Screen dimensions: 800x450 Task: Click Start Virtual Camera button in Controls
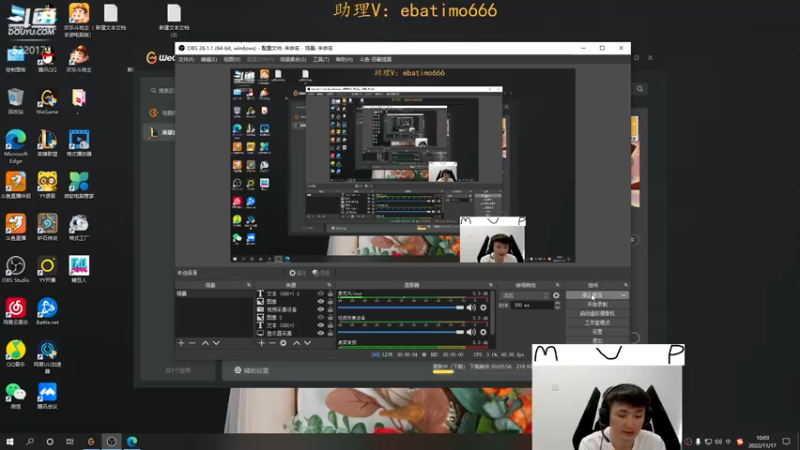597,313
